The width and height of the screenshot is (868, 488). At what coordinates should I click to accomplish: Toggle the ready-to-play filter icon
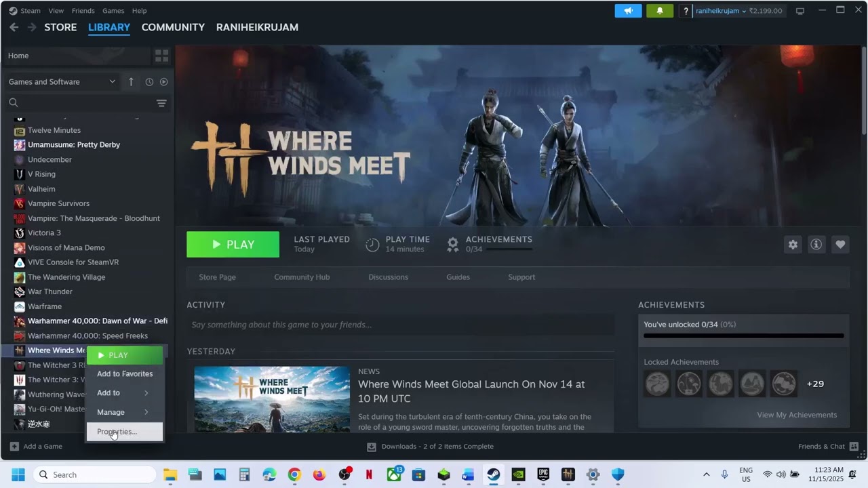click(x=163, y=82)
